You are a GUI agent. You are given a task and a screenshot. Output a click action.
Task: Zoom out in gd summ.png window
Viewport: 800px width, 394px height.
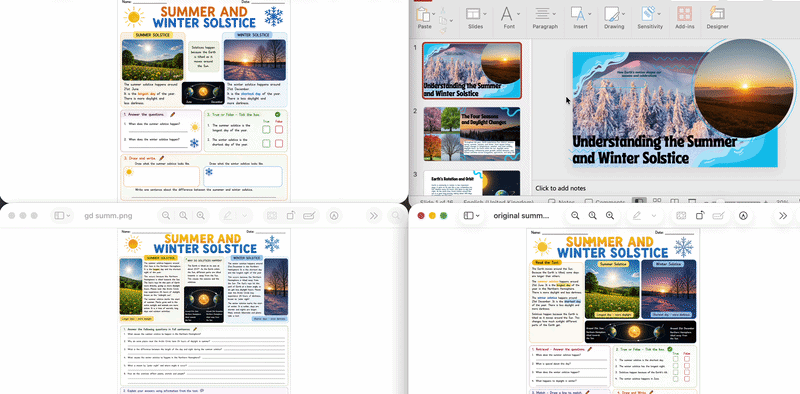[166, 216]
